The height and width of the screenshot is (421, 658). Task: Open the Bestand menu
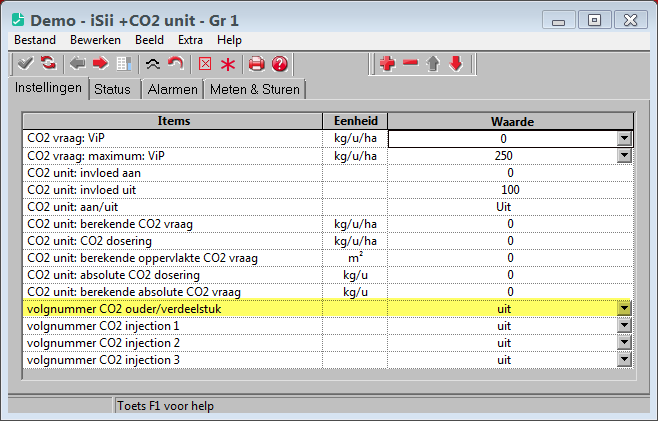point(35,40)
